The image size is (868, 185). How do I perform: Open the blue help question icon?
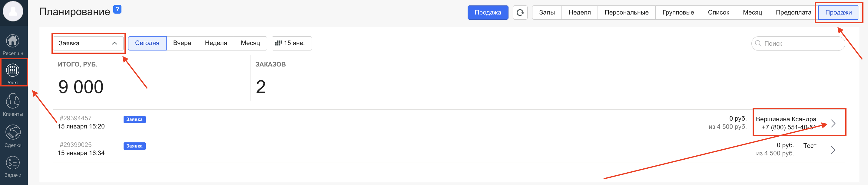tap(117, 9)
